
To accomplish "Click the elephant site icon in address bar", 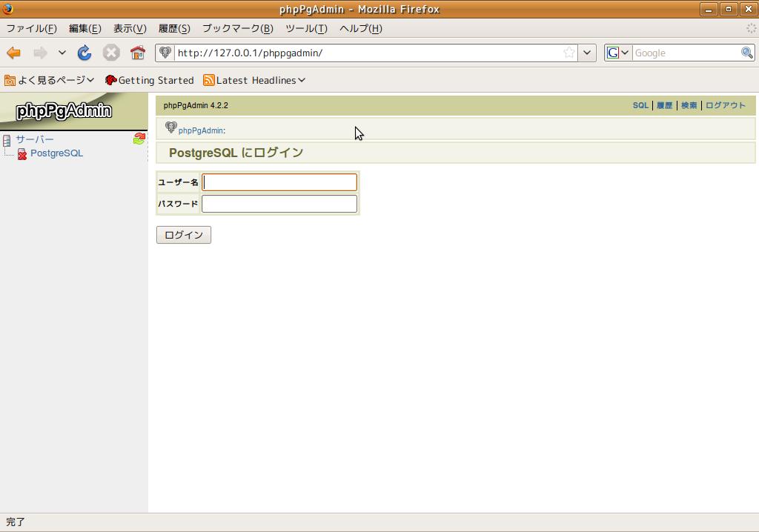I will (165, 53).
